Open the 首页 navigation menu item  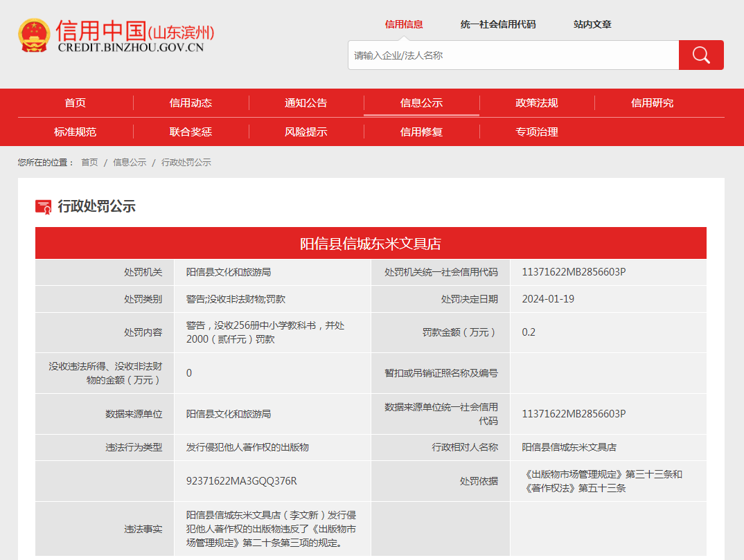pos(76,103)
